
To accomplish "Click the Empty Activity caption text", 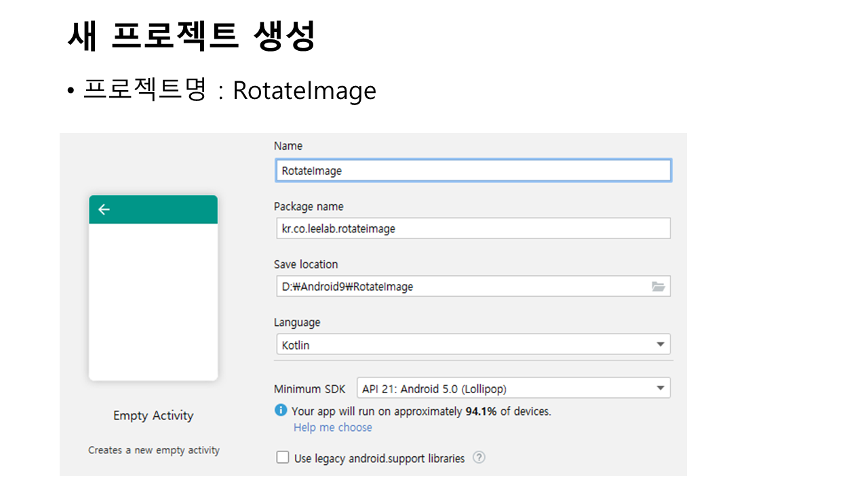I will [x=153, y=415].
